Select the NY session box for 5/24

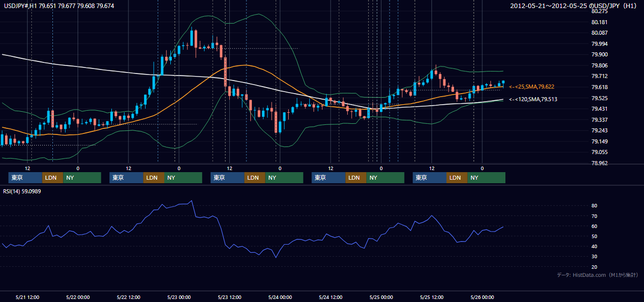click(385, 178)
